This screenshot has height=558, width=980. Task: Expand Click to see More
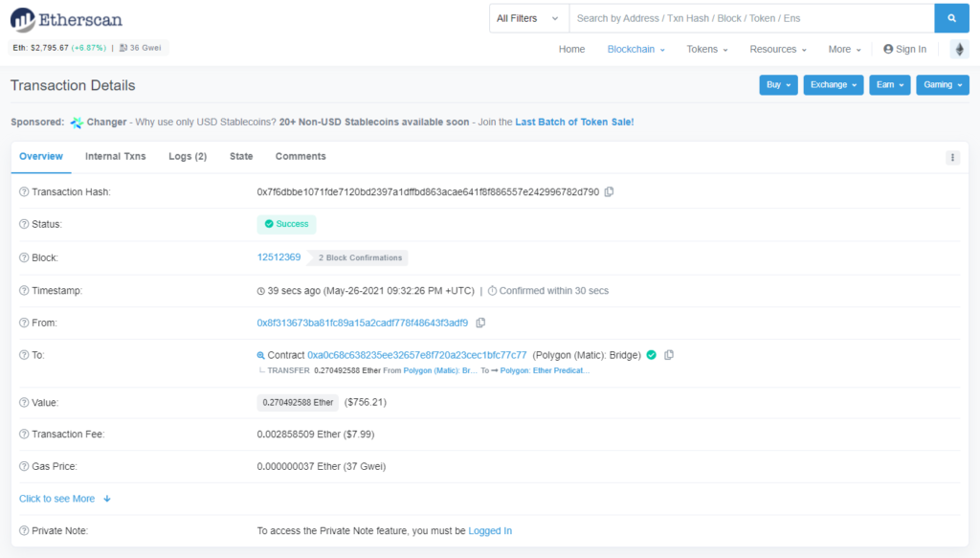coord(65,499)
